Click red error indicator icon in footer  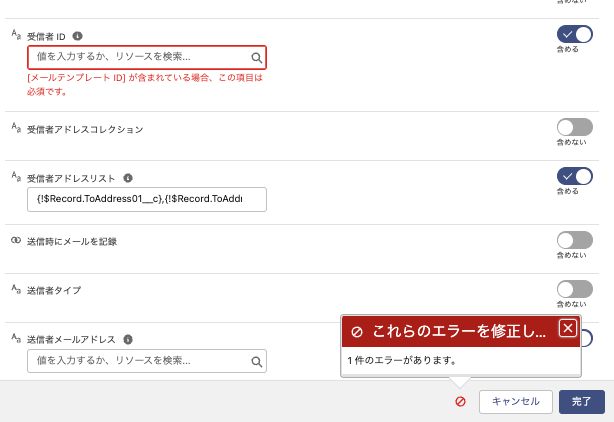point(460,401)
